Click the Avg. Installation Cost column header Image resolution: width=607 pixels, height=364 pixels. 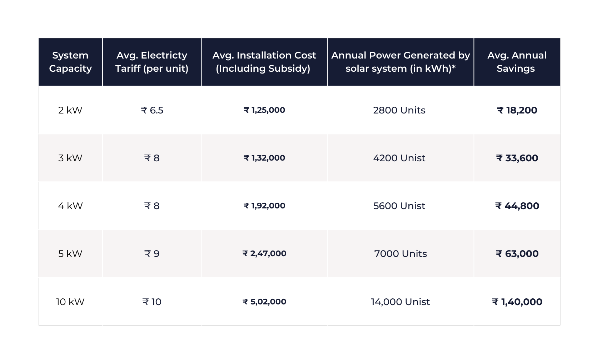264,62
